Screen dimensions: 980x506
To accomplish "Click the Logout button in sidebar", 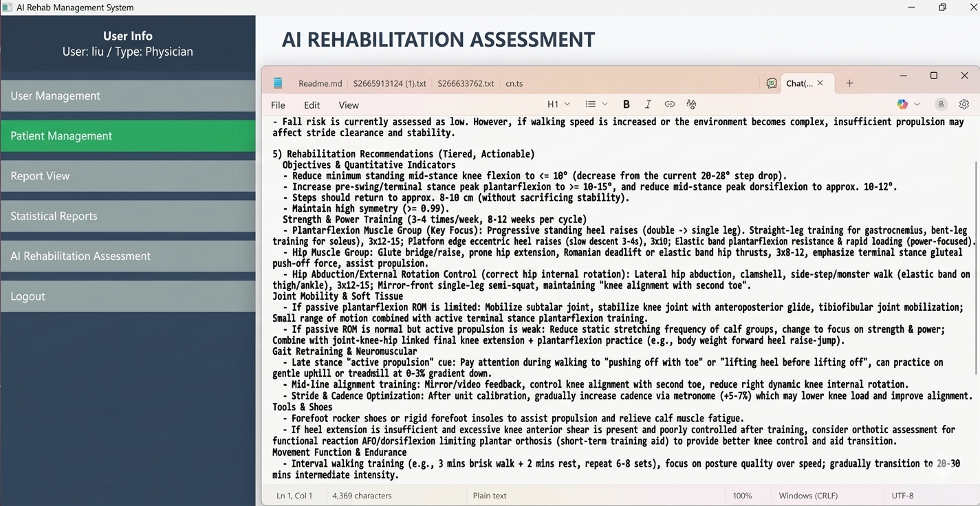I will coord(128,296).
